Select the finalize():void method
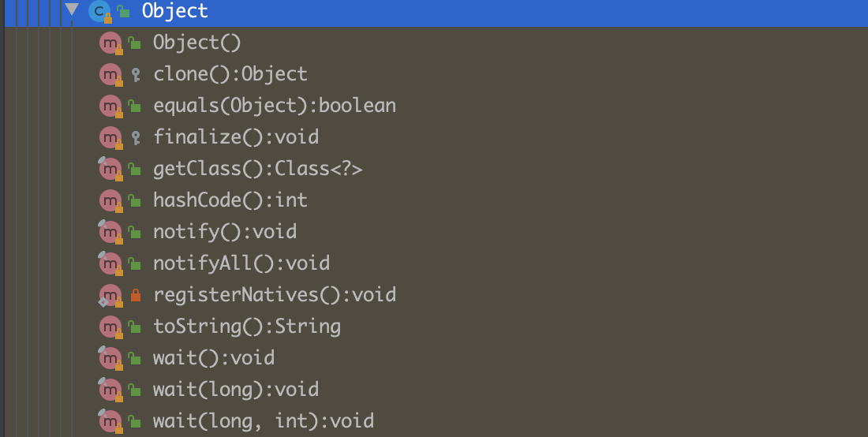The image size is (868, 437). pyautogui.click(x=236, y=137)
